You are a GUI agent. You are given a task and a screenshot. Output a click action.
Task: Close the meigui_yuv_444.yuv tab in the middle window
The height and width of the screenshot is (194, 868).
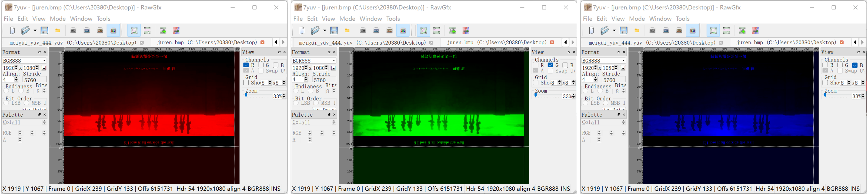coord(431,42)
